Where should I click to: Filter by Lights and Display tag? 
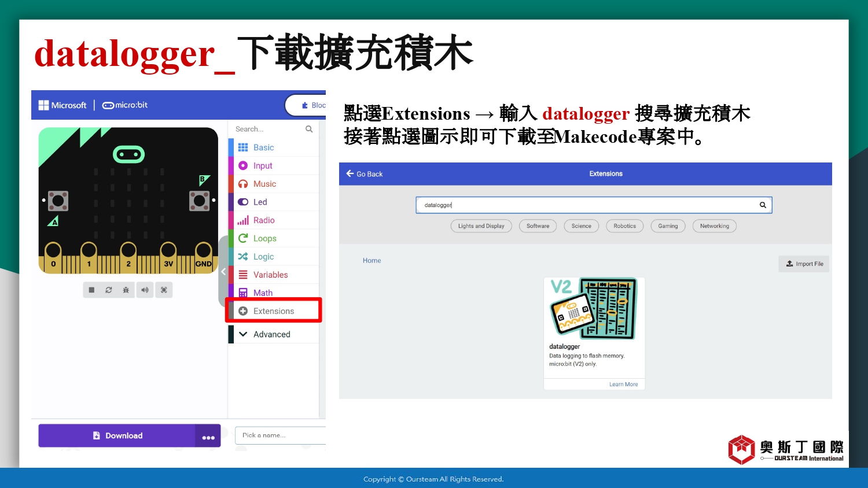coord(481,226)
